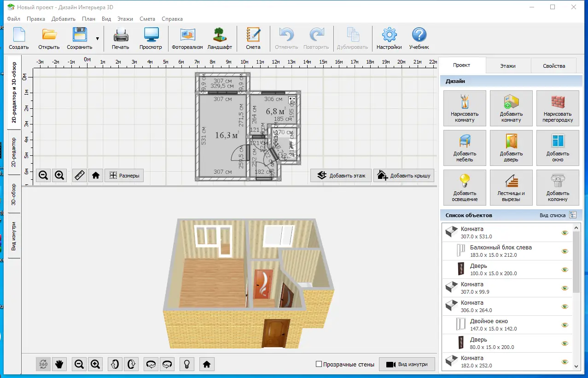
Task: Click the Создать new project icon
Action: click(19, 39)
